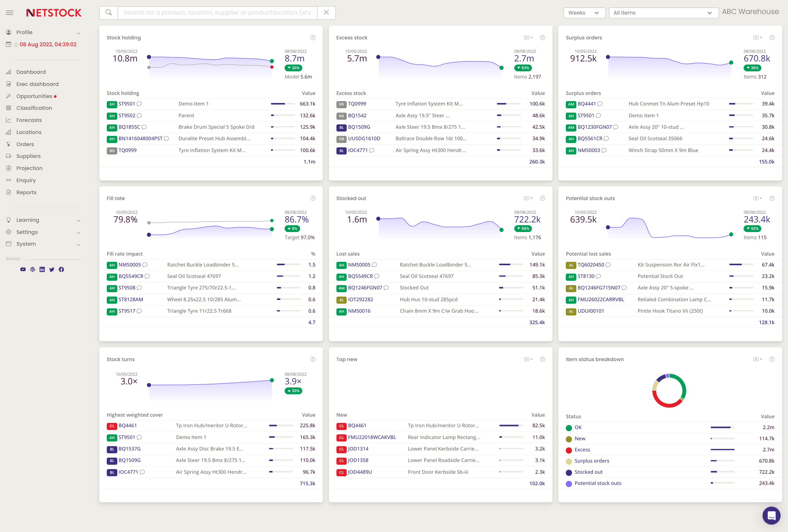This screenshot has width=788, height=532.
Task: Open the Weeks period dropdown
Action: click(584, 13)
